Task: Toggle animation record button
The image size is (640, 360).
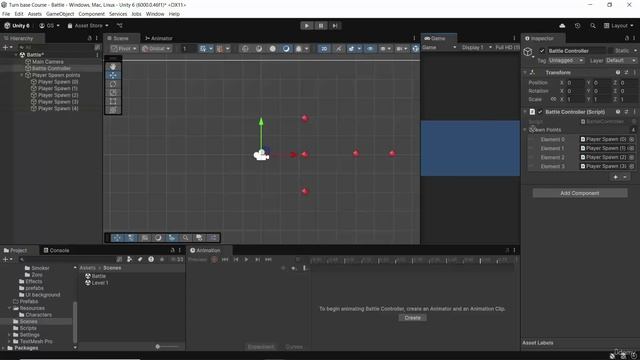Action: tap(214, 259)
